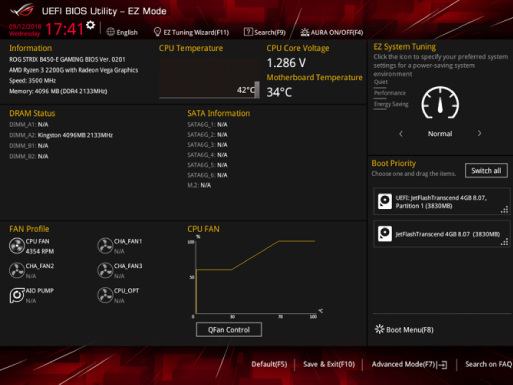Load Default(F5) settings
The image size is (513, 385).
point(269,364)
